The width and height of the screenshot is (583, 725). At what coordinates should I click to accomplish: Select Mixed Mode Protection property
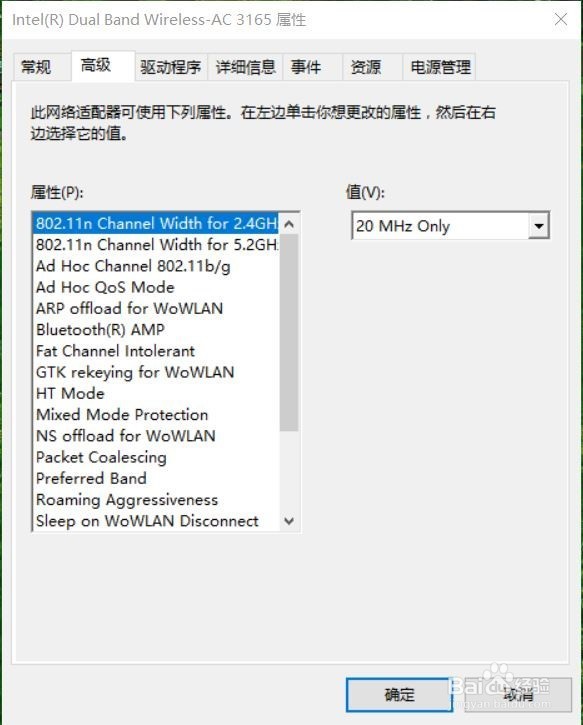tap(157, 415)
